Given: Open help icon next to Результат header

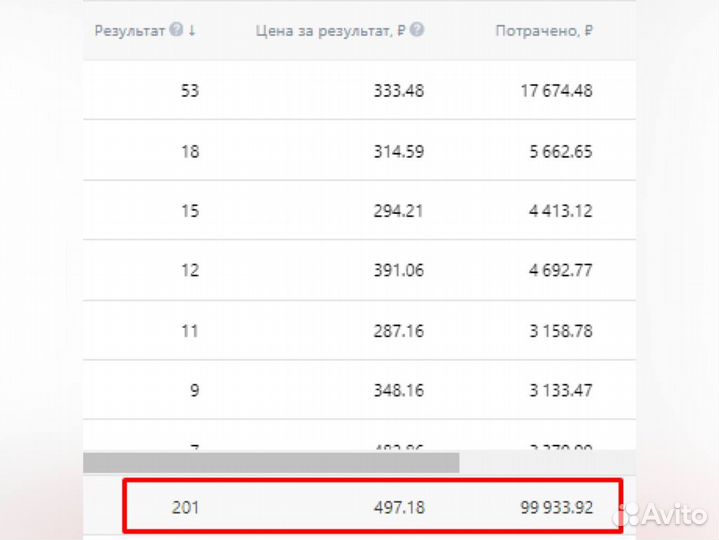Looking at the screenshot, I should 176,30.
